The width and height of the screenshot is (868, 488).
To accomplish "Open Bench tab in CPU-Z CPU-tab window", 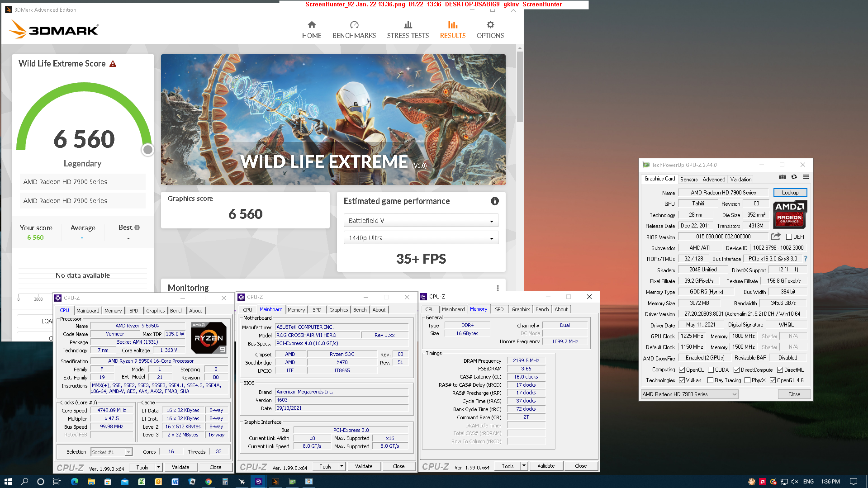I will [177, 311].
